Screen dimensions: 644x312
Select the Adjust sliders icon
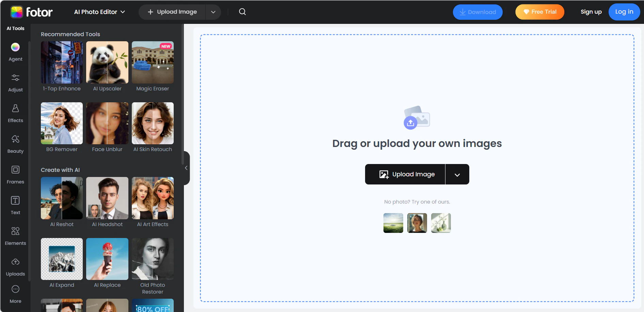click(15, 78)
